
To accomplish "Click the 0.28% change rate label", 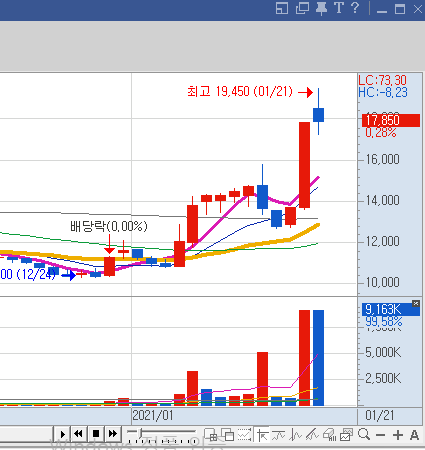I will 381,133.
